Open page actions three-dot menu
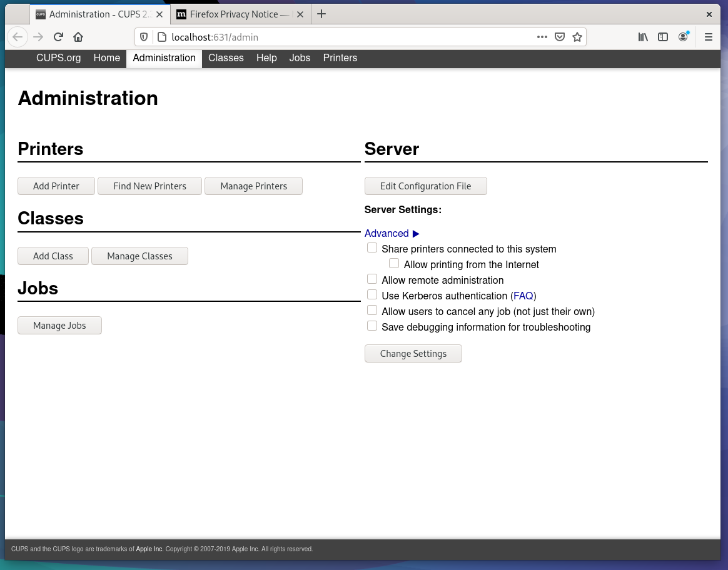 pos(542,37)
